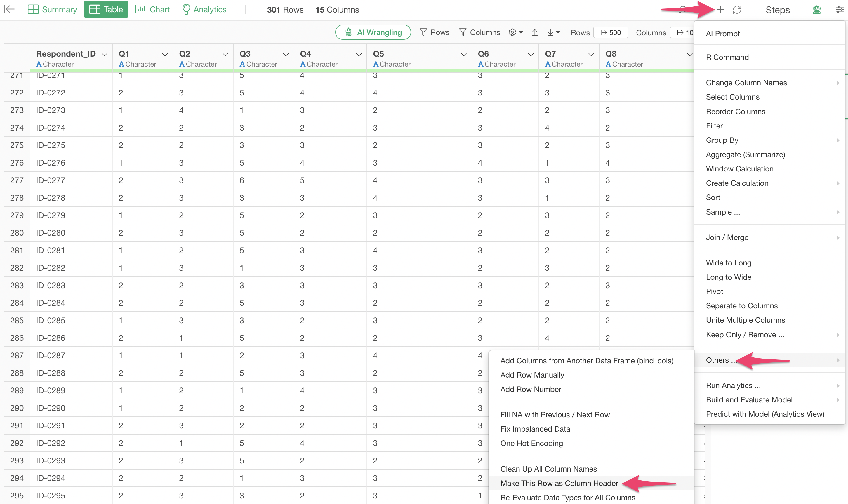Click the Rows 500 limit field
This screenshot has height=504, width=848.
tap(611, 33)
